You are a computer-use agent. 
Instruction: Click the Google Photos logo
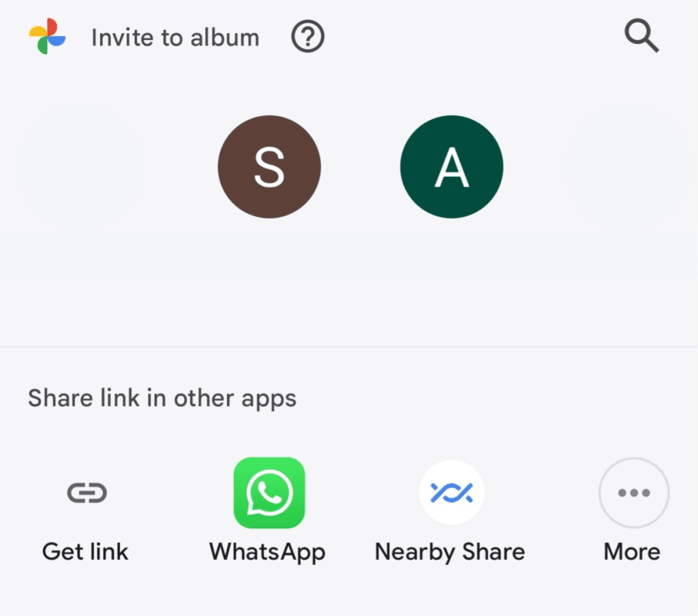click(x=45, y=37)
